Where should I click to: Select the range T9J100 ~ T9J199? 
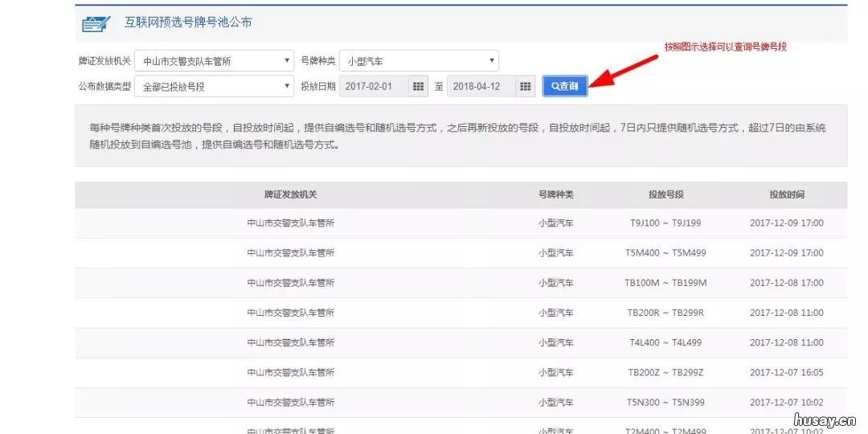[x=666, y=223]
